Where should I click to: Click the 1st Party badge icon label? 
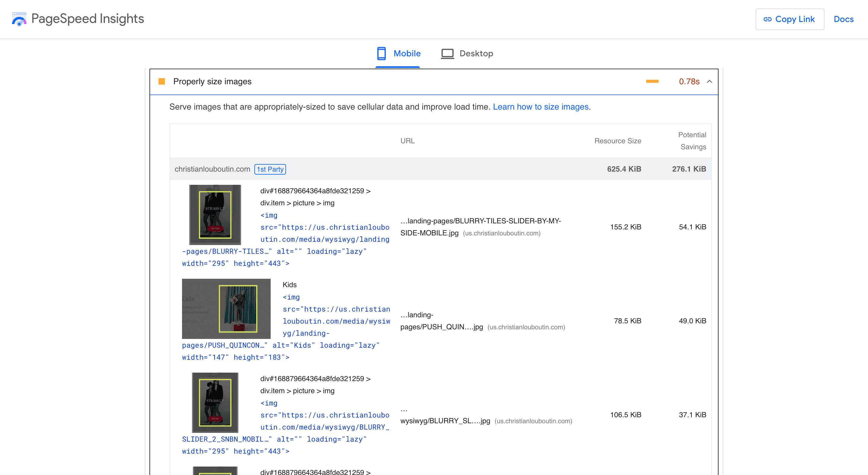[x=270, y=169]
